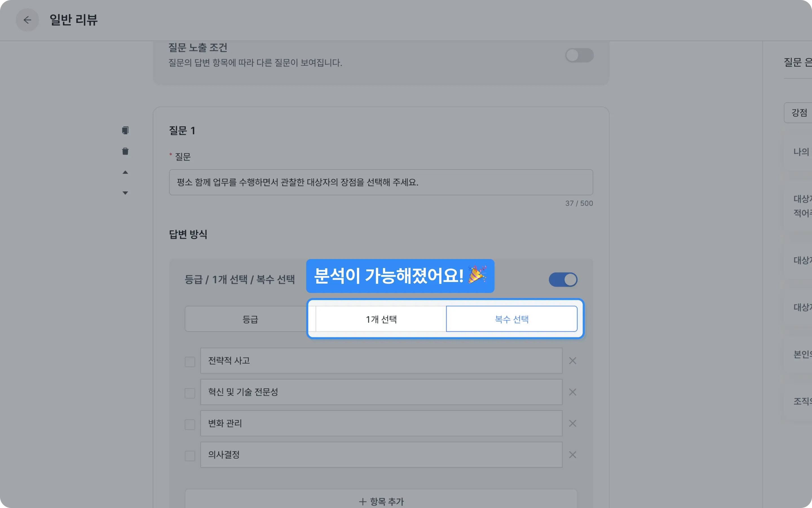Remove the 의사결정 option
This screenshot has width=812, height=508.
(x=572, y=455)
